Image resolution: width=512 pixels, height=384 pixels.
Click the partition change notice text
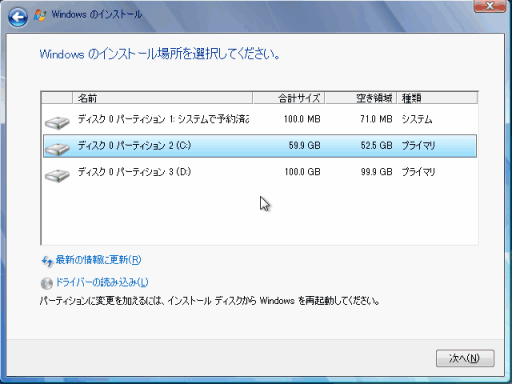tap(210, 301)
